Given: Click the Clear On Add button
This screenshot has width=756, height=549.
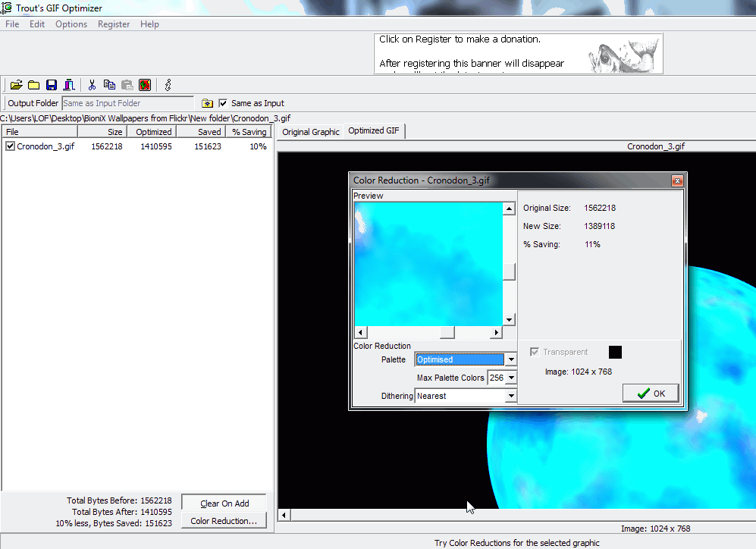Looking at the screenshot, I should tap(224, 504).
